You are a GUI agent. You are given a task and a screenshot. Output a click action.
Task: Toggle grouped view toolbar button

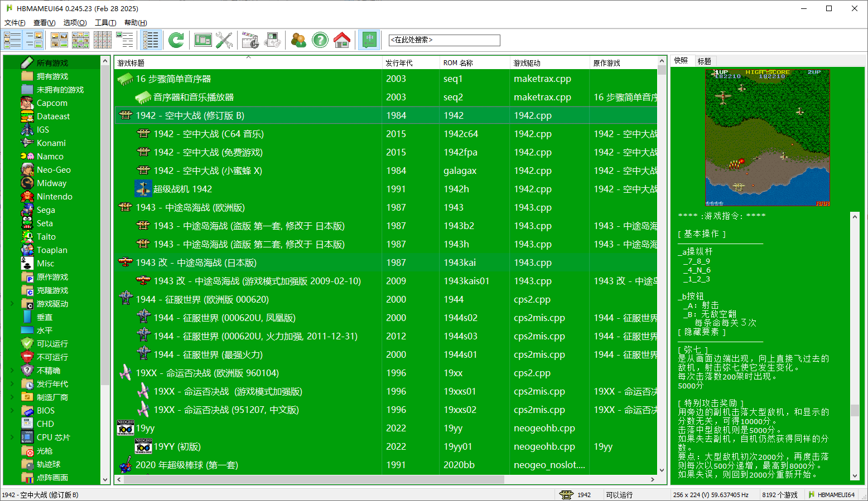[151, 40]
